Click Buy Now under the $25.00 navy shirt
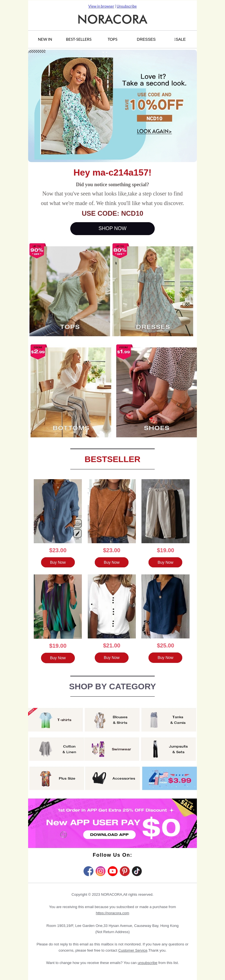The width and height of the screenshot is (225, 980). pyautogui.click(x=165, y=657)
